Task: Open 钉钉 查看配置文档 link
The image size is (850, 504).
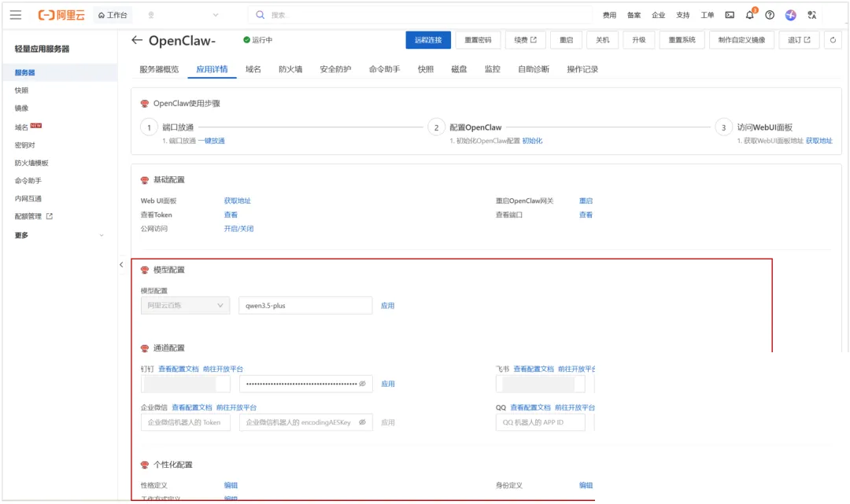Action: click(x=179, y=370)
